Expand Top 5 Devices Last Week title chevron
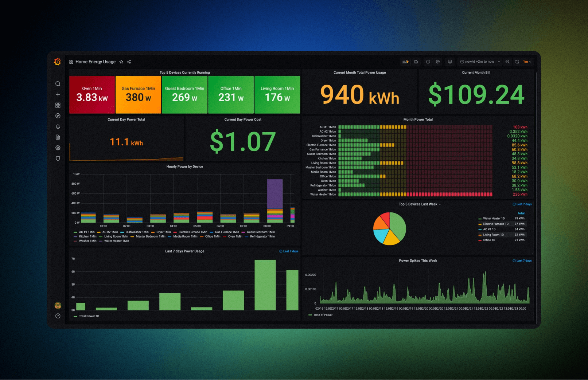The width and height of the screenshot is (588, 380). click(440, 204)
